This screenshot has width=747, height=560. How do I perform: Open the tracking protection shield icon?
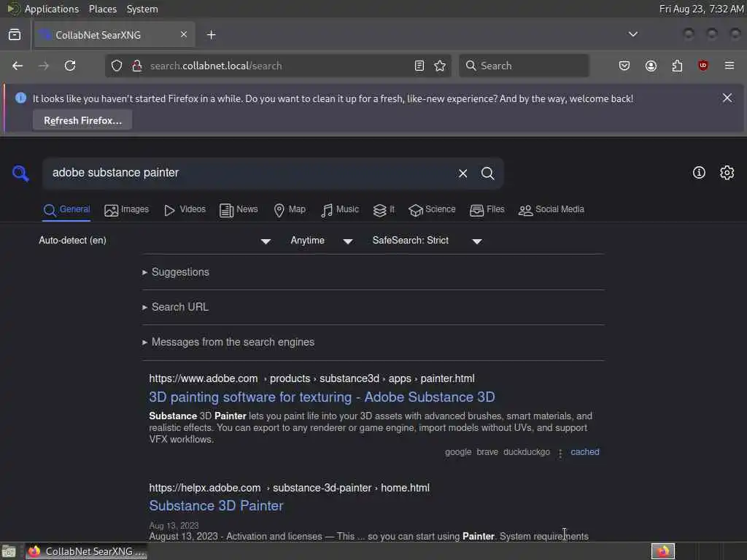[117, 66]
